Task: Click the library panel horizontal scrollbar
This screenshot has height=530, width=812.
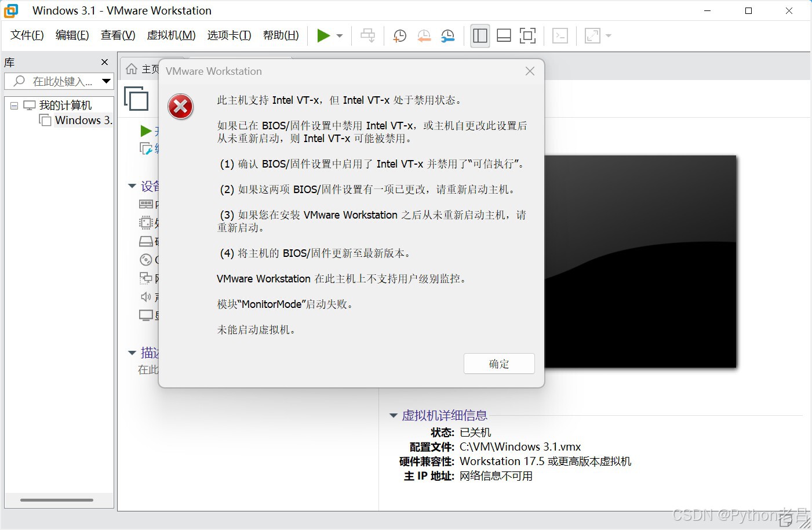Action: pyautogui.click(x=57, y=500)
